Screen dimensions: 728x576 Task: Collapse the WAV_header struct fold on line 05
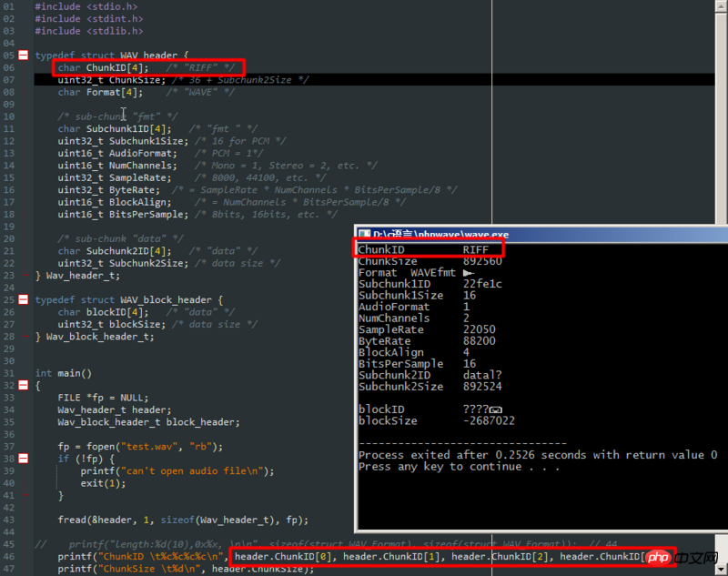(24, 56)
